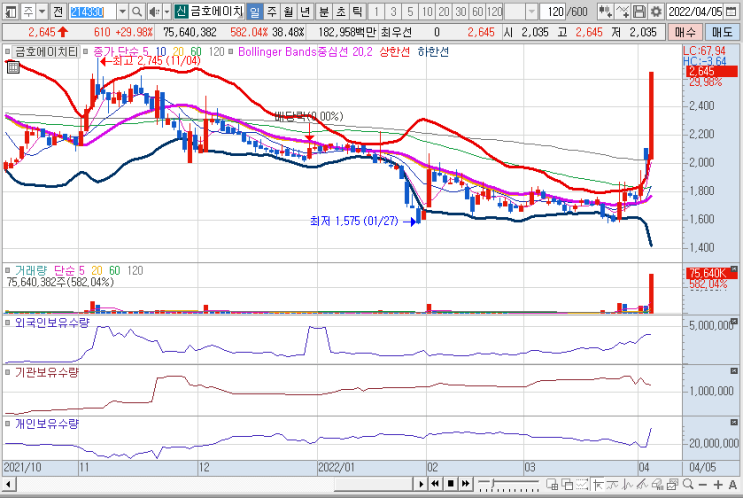
Task: Click the dashed chart range icon
Action: pos(582,484)
